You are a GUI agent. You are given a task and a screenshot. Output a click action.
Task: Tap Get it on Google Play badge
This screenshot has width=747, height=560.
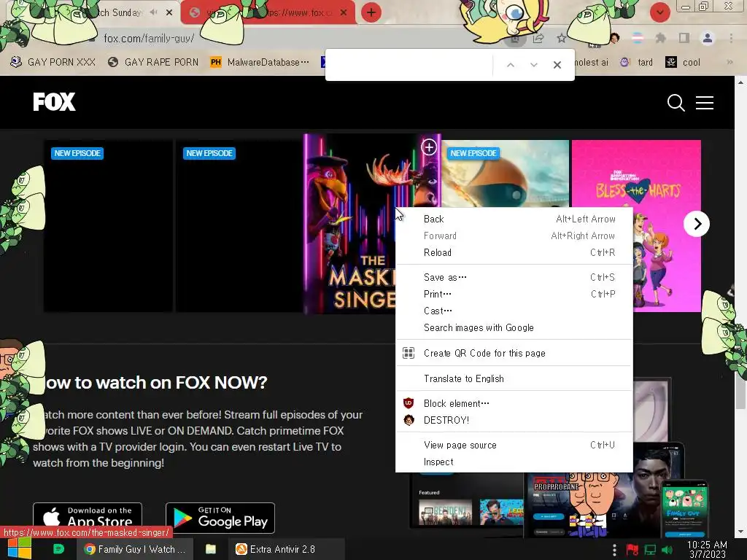pos(220,518)
